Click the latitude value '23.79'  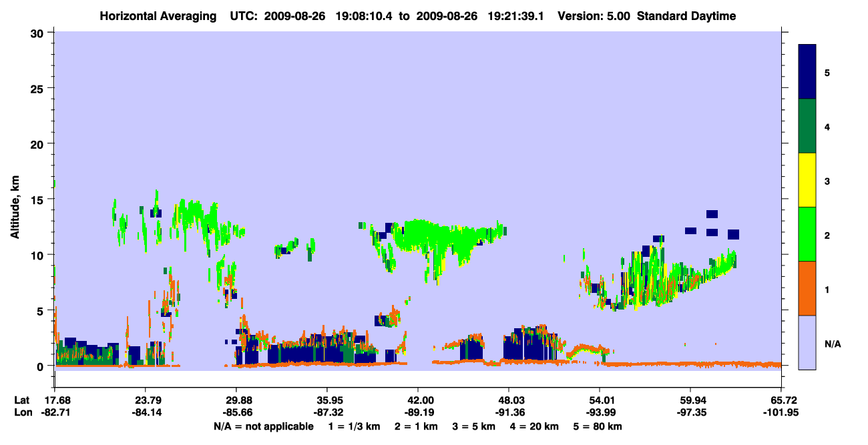click(145, 400)
